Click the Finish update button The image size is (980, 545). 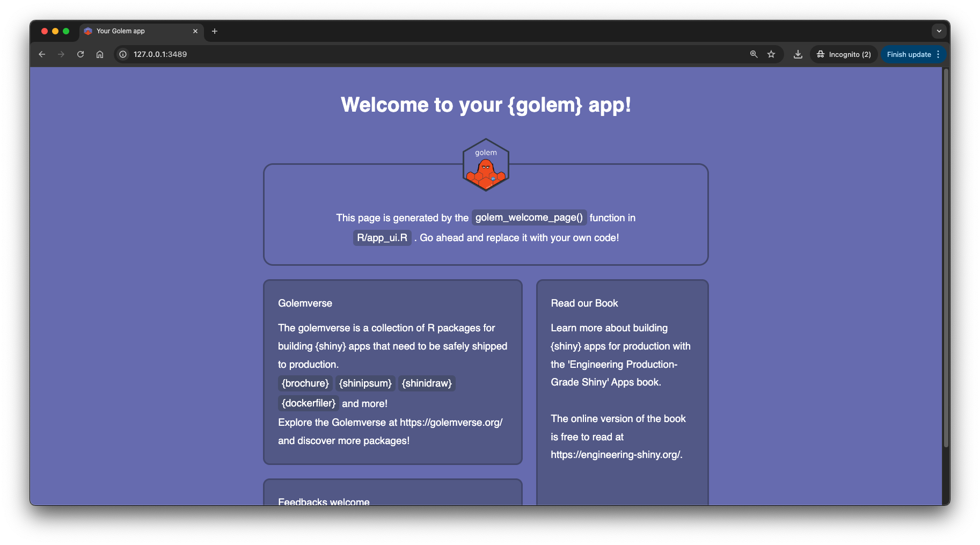pyautogui.click(x=909, y=54)
